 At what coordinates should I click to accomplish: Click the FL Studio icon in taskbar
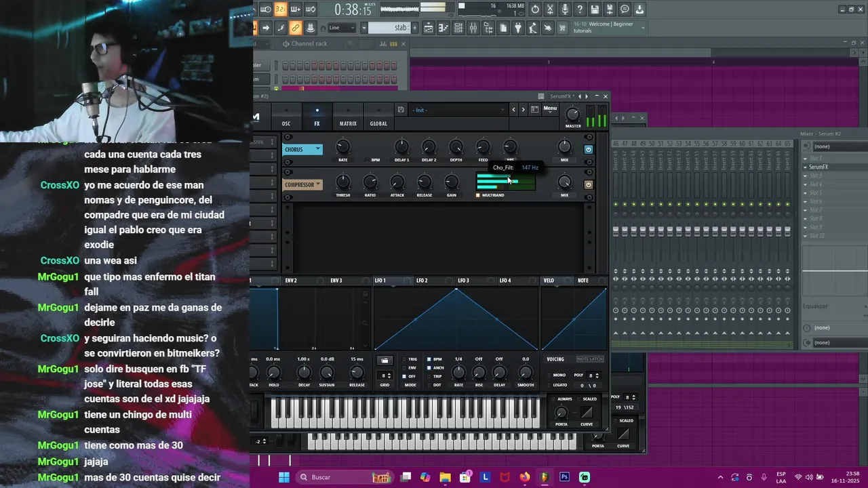pyautogui.click(x=544, y=477)
